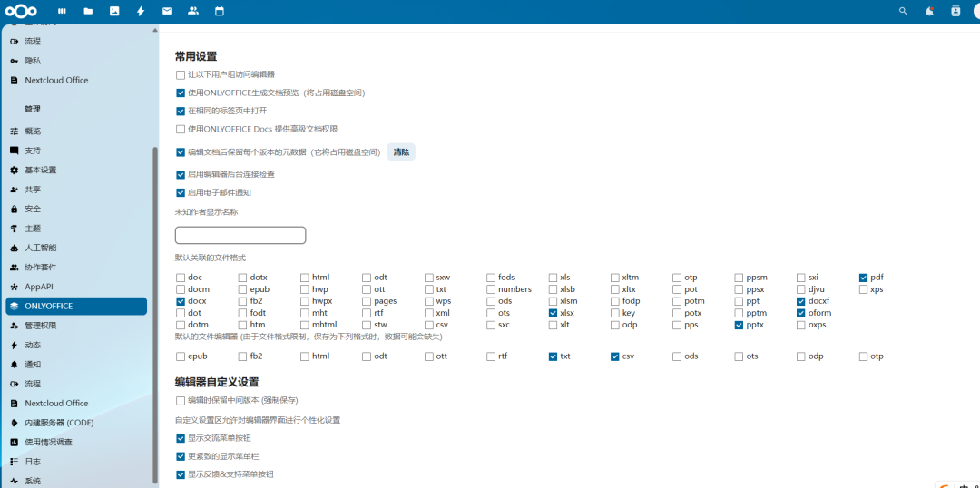
Task: Click the sidebar scrollbar up arrow
Action: 155,30
